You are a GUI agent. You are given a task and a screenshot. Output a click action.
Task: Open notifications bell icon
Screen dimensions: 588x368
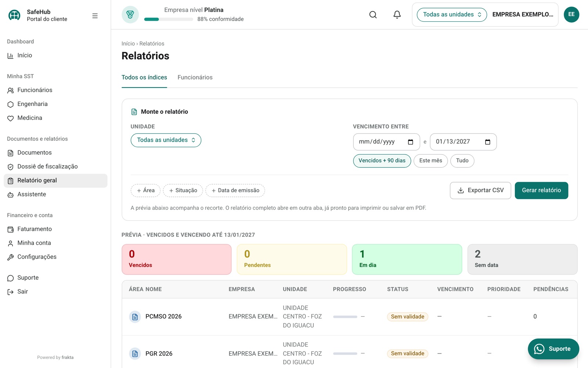pyautogui.click(x=397, y=15)
